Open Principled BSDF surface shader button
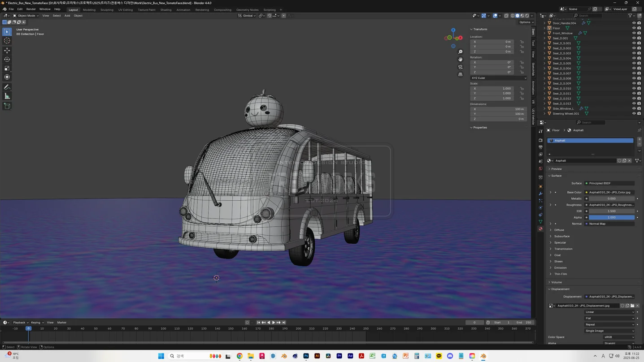 tap(609, 183)
